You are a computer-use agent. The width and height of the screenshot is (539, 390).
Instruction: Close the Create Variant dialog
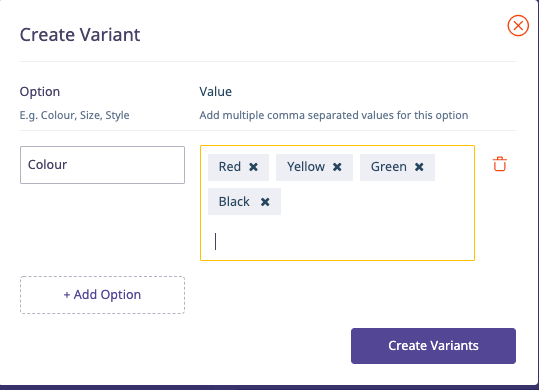(518, 25)
